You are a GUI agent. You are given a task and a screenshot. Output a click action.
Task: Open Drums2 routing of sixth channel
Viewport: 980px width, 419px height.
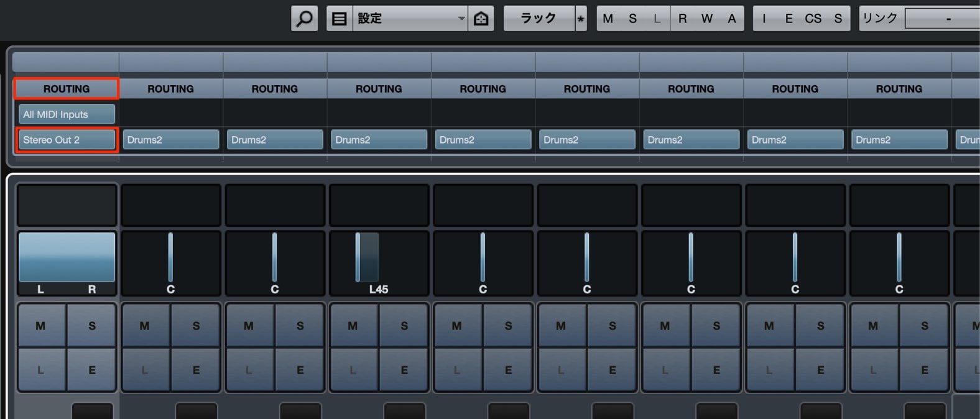(x=587, y=140)
